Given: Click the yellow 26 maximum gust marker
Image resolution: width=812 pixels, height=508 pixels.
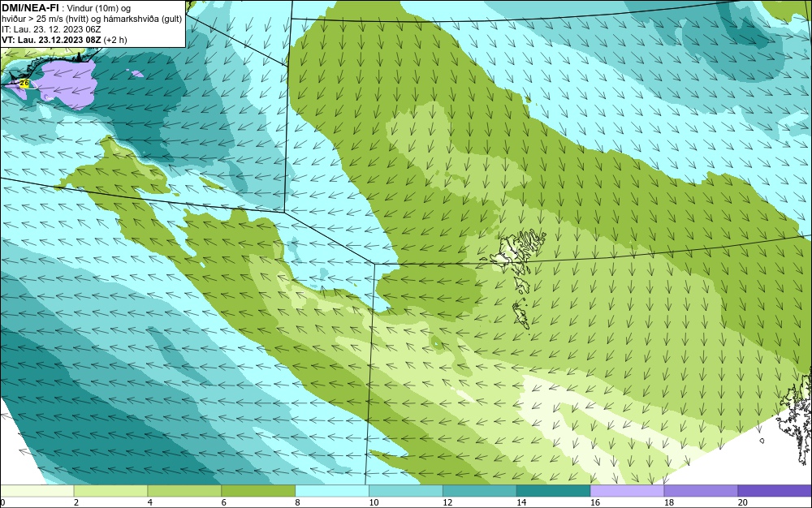Looking at the screenshot, I should 24,83.
